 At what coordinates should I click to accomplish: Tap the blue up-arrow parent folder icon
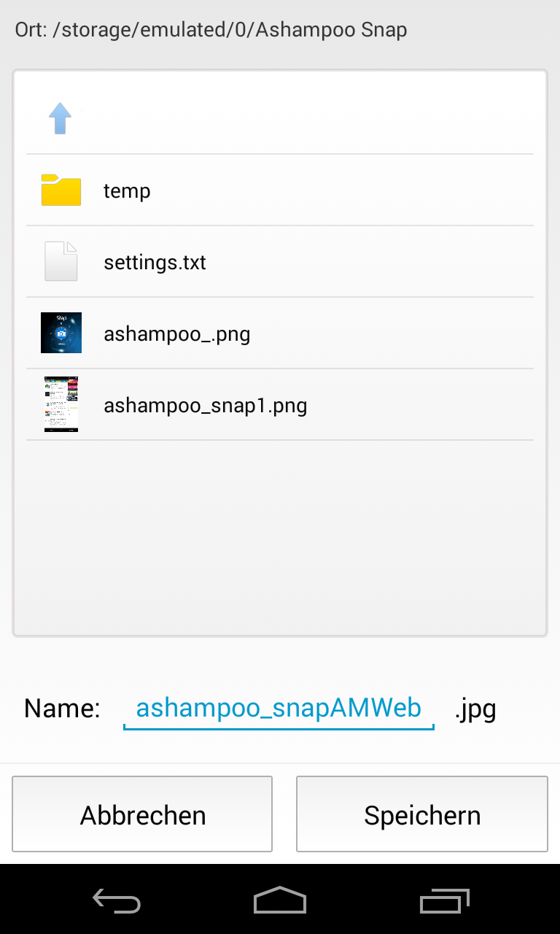[x=60, y=118]
